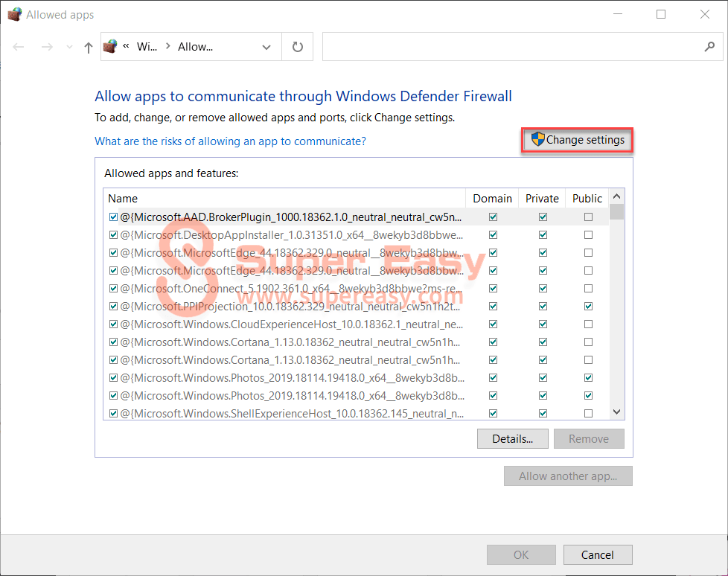The width and height of the screenshot is (728, 576).
Task: Go up one level with the Up arrow
Action: (x=89, y=47)
